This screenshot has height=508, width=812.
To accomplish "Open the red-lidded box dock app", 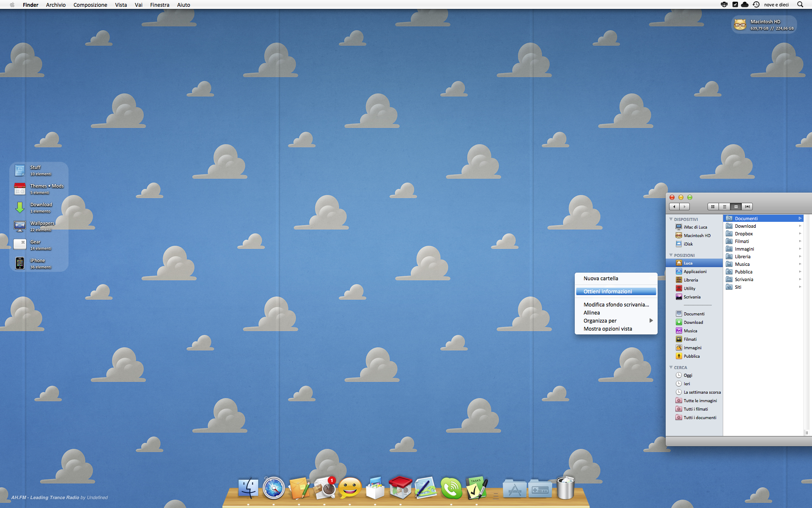I will 401,488.
